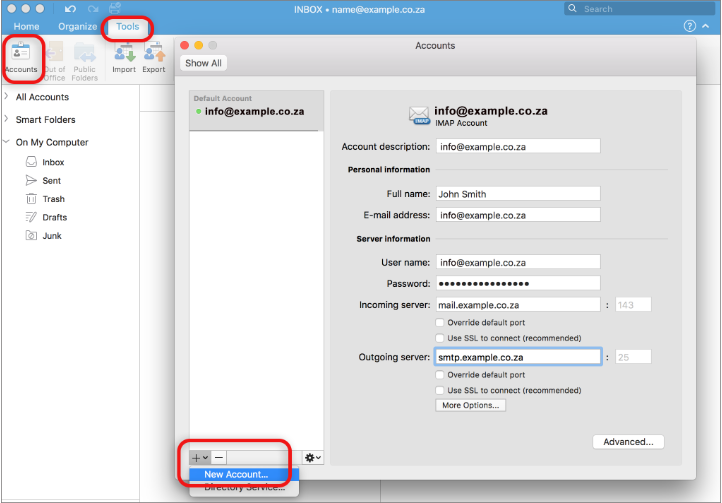The height and width of the screenshot is (503, 722).
Task: Choose Directory Service... from the menu
Action: tap(245, 487)
